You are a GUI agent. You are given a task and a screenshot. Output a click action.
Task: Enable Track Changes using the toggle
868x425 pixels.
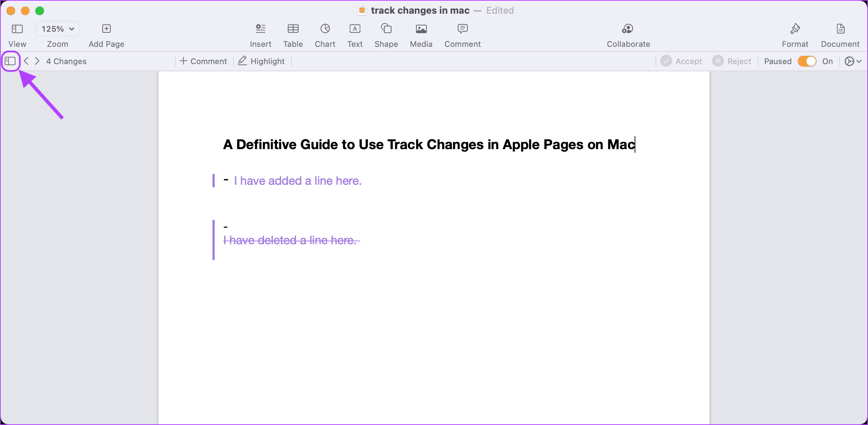coord(806,61)
